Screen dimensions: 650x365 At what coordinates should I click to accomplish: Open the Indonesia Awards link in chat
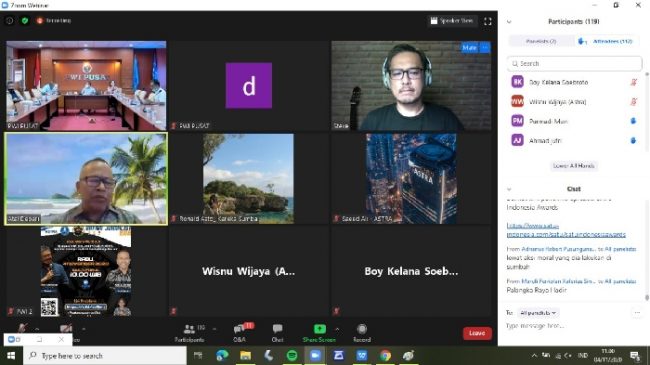point(566,230)
